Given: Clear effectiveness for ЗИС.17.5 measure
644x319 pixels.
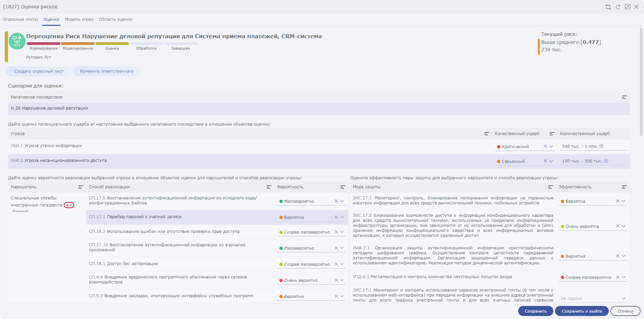Looking at the screenshot, I should [x=618, y=201].
